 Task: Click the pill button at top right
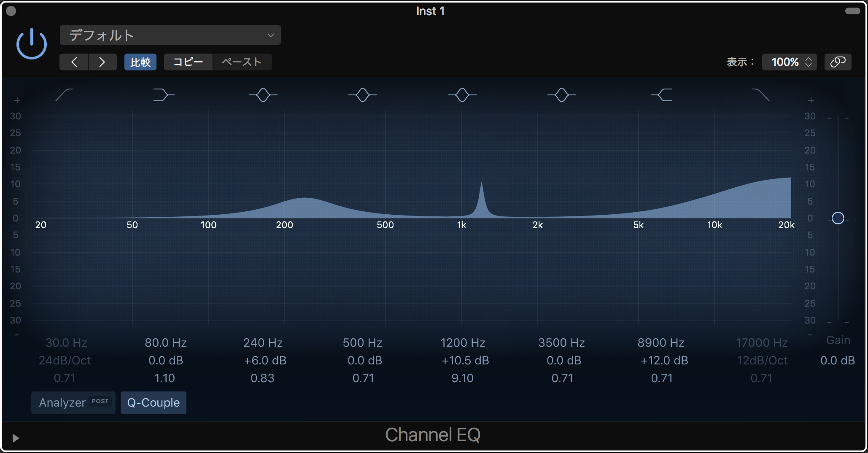[x=852, y=11]
